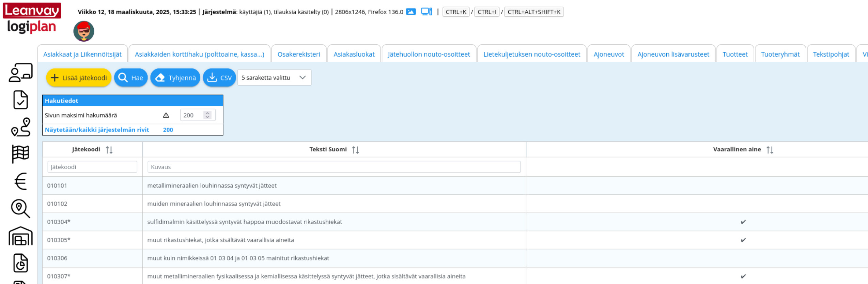The image size is (868, 284).
Task: Open the Tuoteryhmät tab
Action: [x=780, y=54]
